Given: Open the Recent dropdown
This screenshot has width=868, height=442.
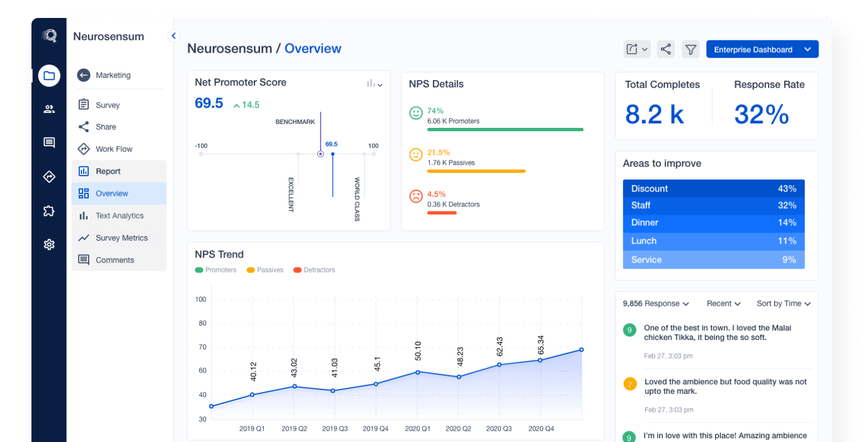Looking at the screenshot, I should (x=724, y=303).
